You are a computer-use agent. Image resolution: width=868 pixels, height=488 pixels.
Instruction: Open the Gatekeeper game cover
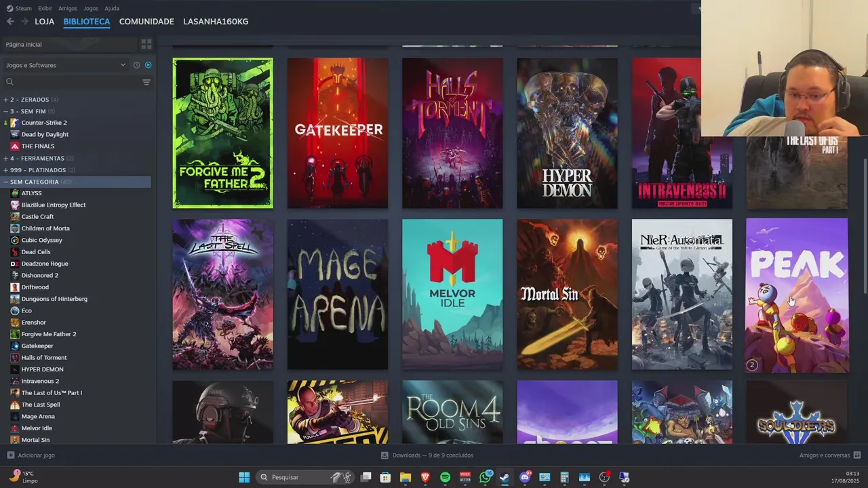(338, 133)
